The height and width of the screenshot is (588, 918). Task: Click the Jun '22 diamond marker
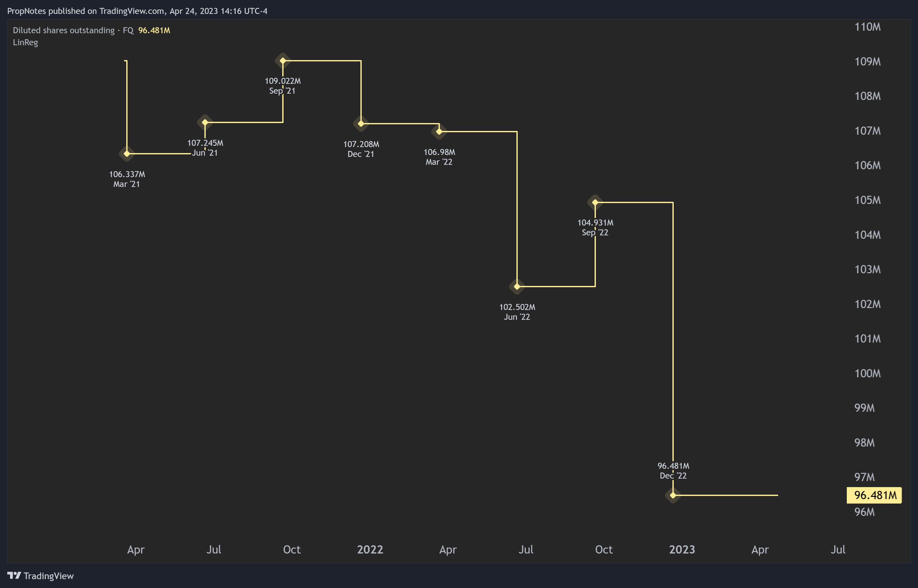coord(517,286)
